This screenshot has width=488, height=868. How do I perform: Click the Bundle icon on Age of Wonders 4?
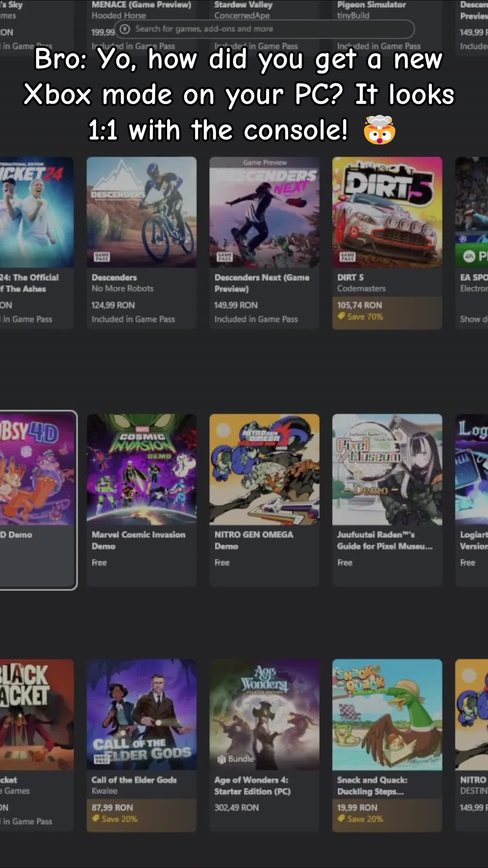(222, 759)
